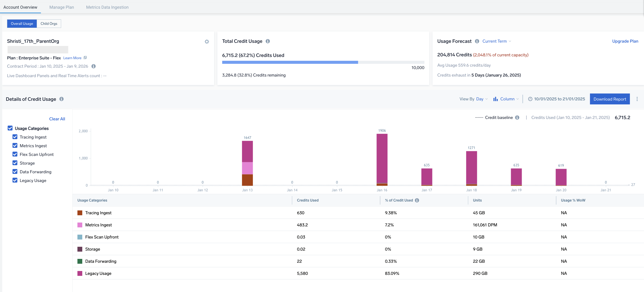The height and width of the screenshot is (292, 644).
Task: Click info icon beside Details of Credit Usage
Action: click(61, 99)
